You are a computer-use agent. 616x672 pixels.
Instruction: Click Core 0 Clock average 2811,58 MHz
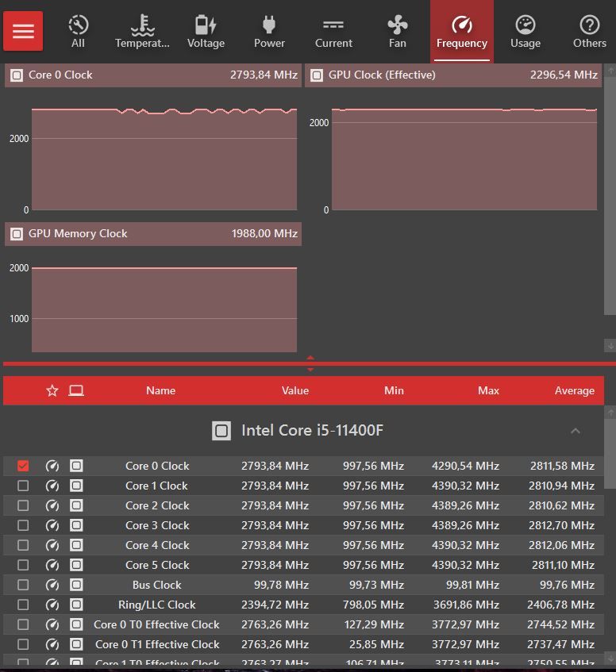click(562, 466)
